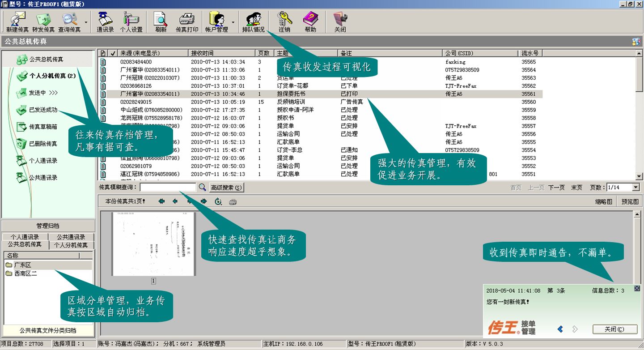Screen dimensions: 644x350
Task: Click the 关闭 toolbar icon
Action: 340,22
